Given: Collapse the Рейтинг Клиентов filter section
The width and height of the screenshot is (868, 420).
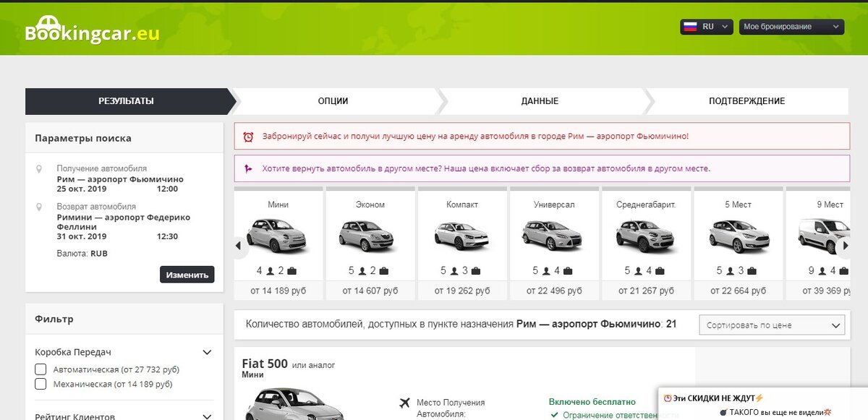Looking at the screenshot, I should click(x=207, y=416).
